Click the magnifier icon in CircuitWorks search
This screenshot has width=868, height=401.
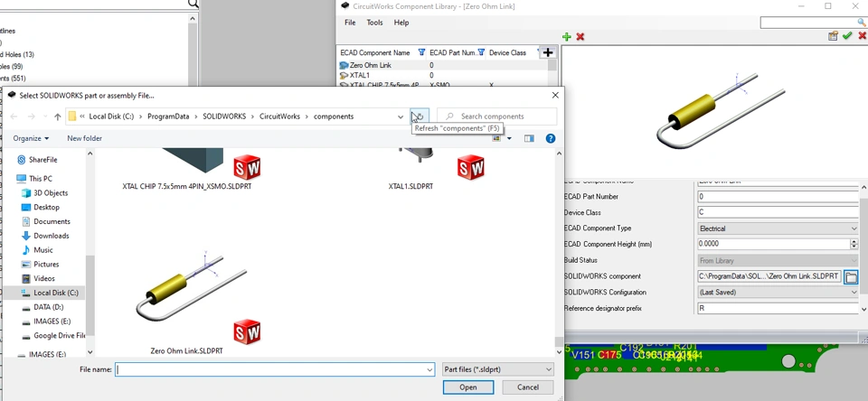tap(862, 22)
